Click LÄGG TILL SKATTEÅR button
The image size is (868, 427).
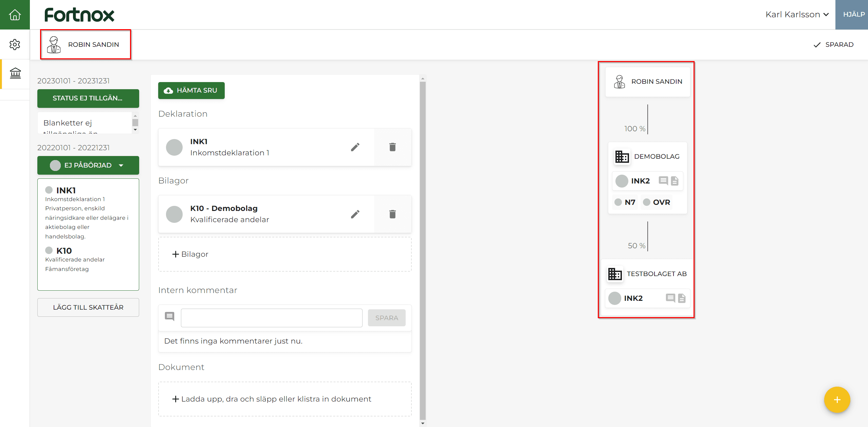[x=88, y=307]
